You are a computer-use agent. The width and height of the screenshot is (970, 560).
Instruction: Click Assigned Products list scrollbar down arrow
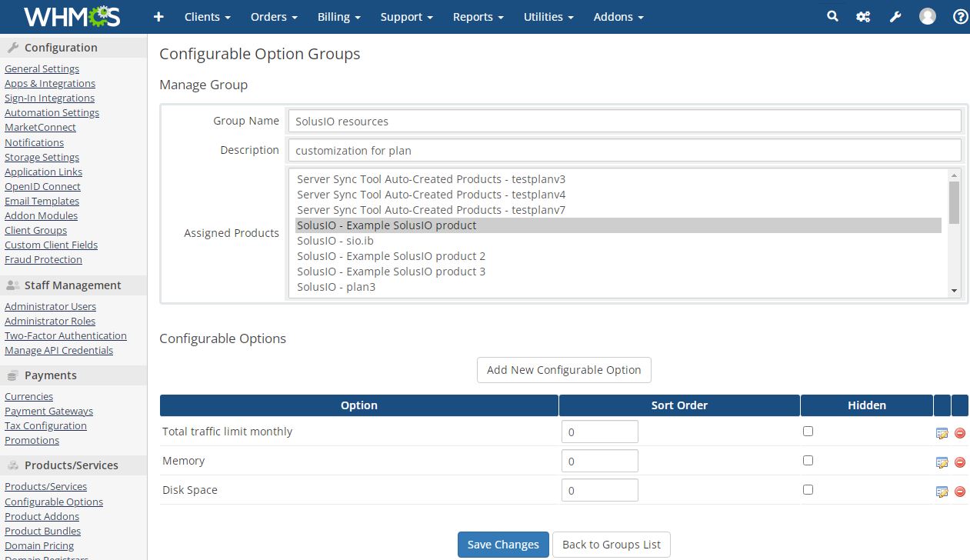(955, 291)
